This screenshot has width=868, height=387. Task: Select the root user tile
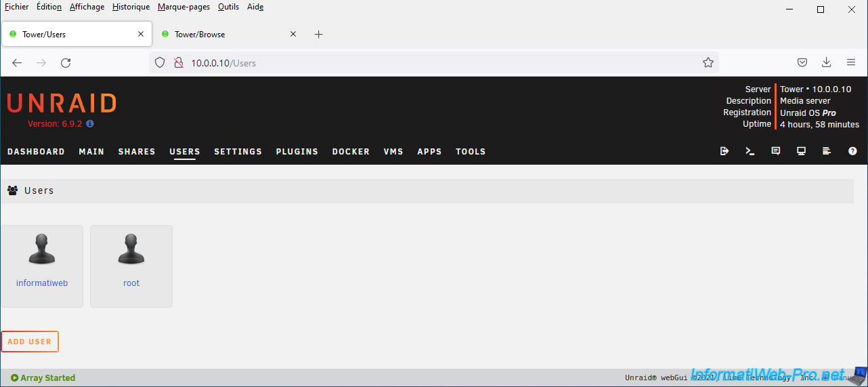(x=131, y=266)
